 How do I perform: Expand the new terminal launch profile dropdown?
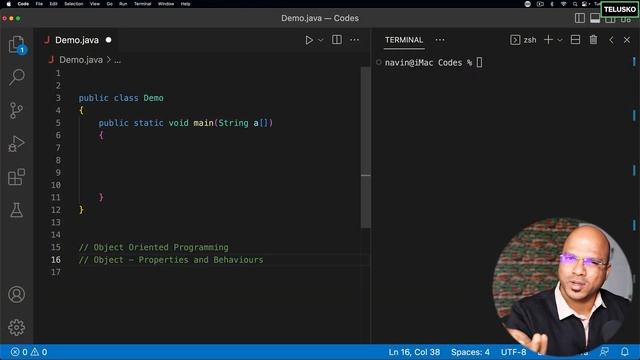[x=560, y=40]
